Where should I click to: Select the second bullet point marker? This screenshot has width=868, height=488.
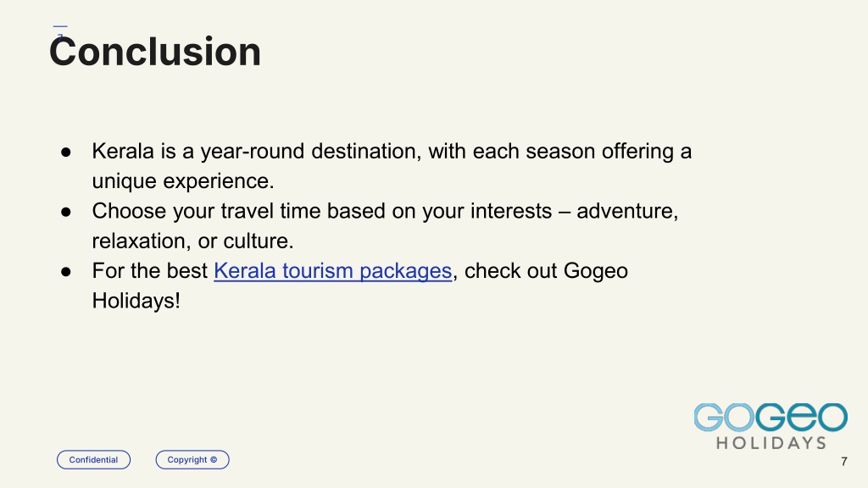[x=66, y=211]
